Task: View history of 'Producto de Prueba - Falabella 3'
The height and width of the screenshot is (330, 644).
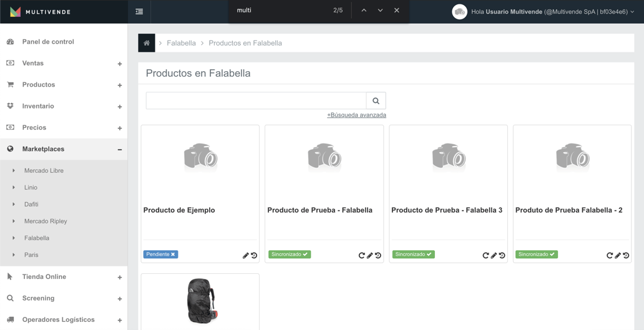Action: 502,255
